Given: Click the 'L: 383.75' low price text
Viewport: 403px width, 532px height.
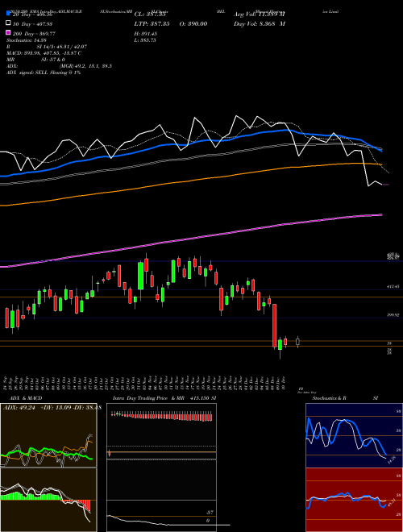Looking at the screenshot, I should click(x=145, y=40).
